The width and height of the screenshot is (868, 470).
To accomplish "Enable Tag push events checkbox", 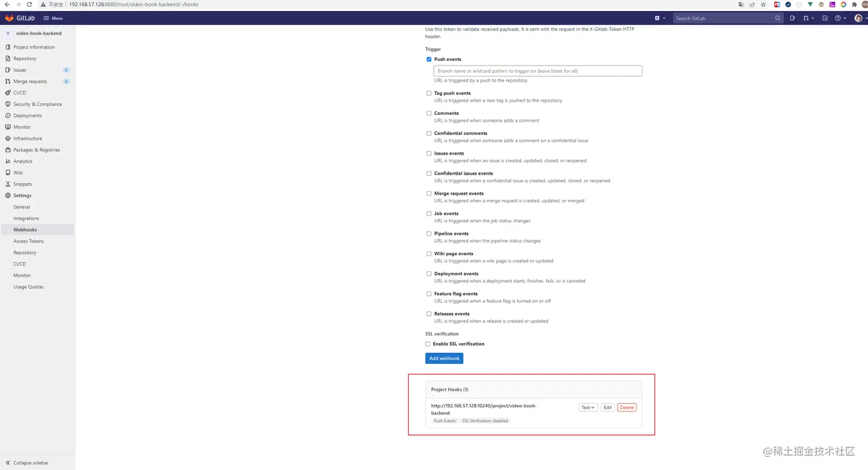I will pyautogui.click(x=429, y=93).
